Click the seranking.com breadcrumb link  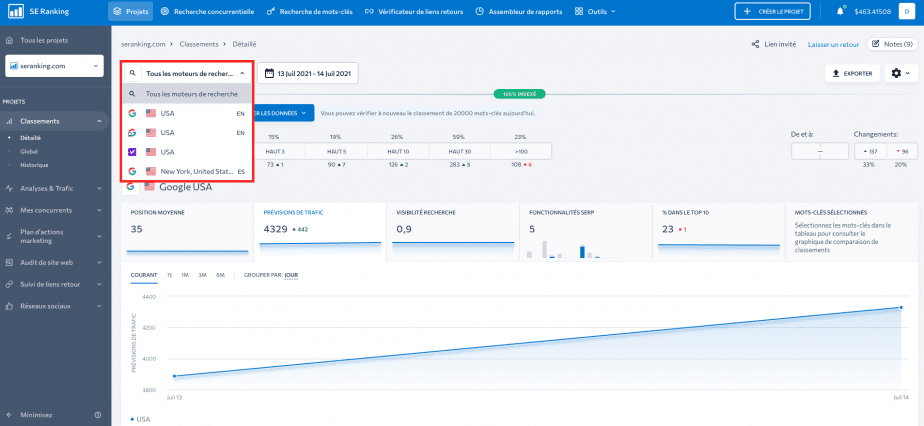point(143,44)
